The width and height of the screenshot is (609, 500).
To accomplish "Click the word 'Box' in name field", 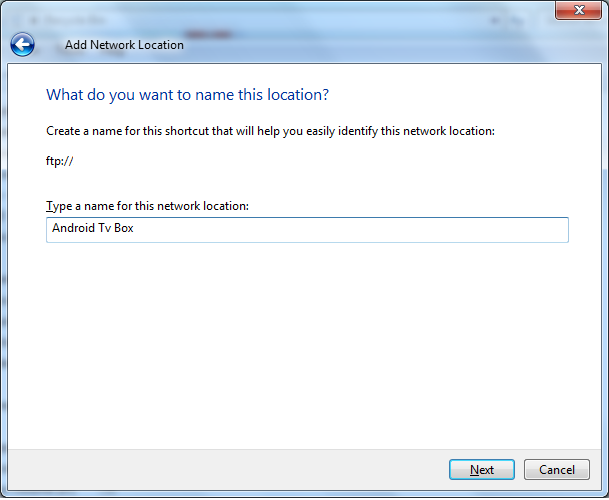I will 123,229.
